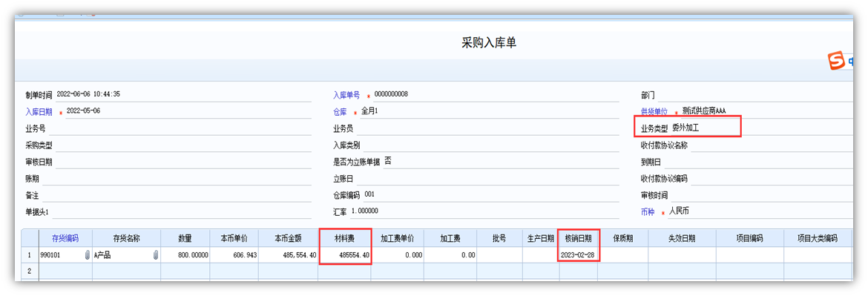The width and height of the screenshot is (868, 296).
Task: Click 加工费单价 cell 0.000
Action: pos(398,255)
